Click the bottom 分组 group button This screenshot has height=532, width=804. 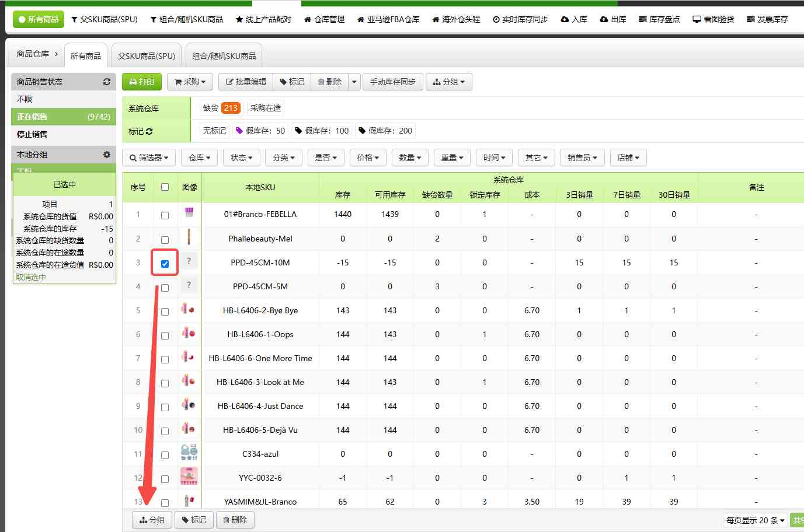152,520
